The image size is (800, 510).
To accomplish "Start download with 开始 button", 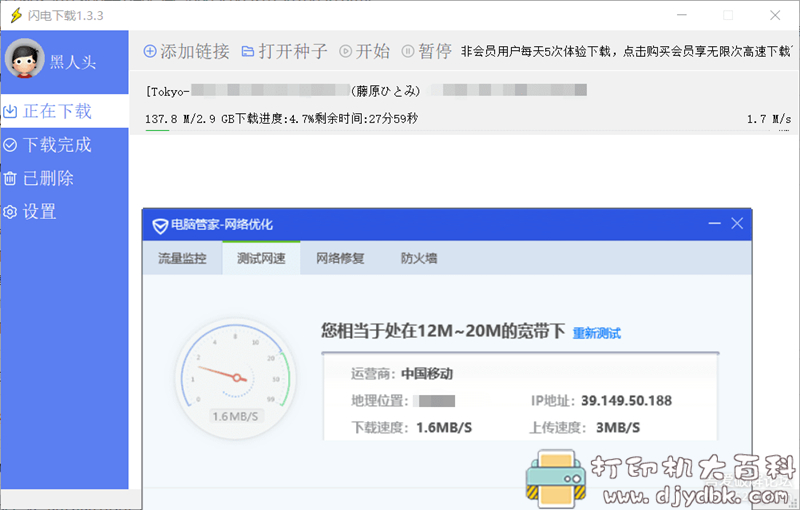I will coord(364,51).
